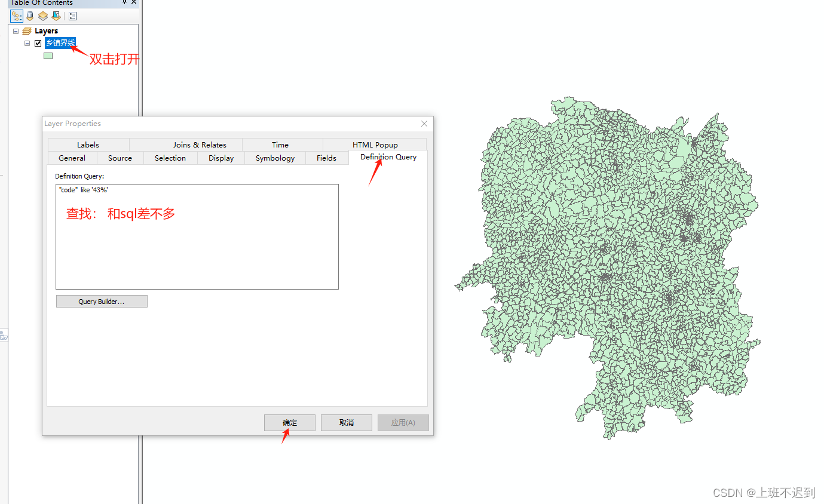Screen dimensions: 824x504
Task: Select the List By Selection icon
Action: coord(56,16)
